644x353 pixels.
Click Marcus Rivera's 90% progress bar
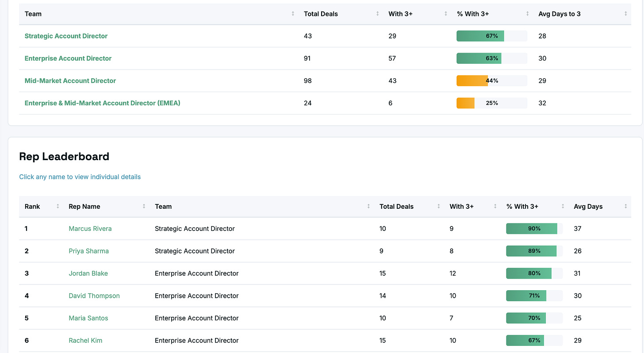point(534,229)
